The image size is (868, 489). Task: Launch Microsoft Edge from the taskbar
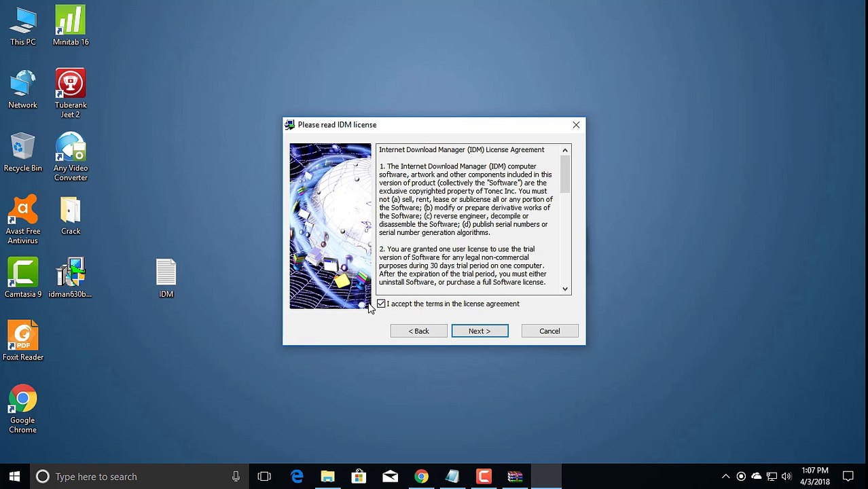pos(297,476)
